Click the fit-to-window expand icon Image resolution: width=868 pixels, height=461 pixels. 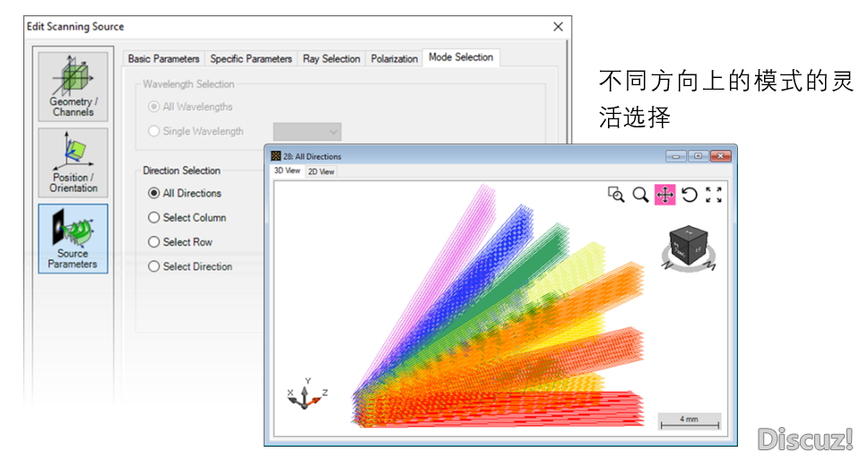click(x=714, y=195)
